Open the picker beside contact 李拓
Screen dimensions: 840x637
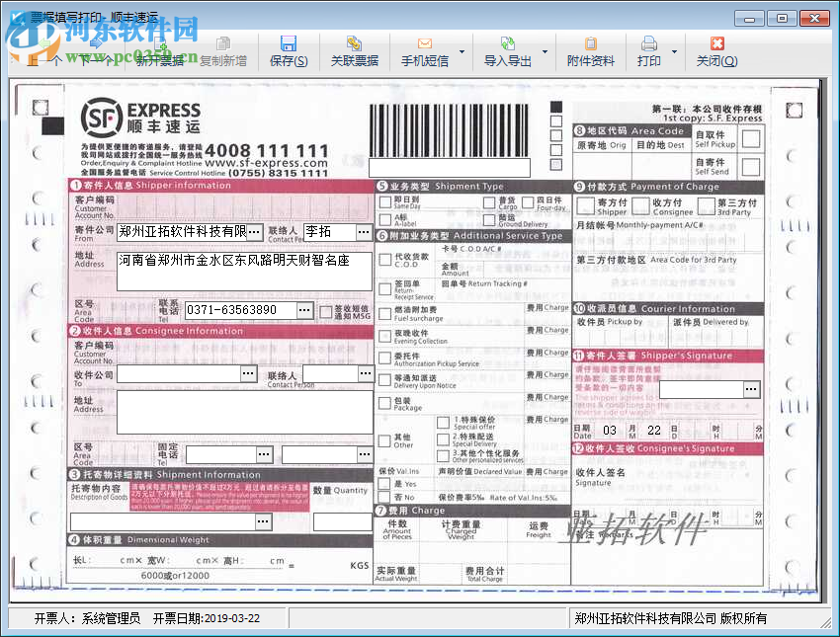[363, 231]
